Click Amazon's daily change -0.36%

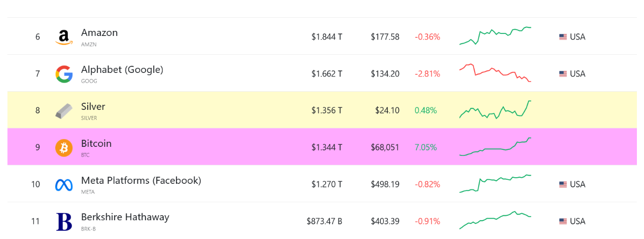click(x=427, y=37)
